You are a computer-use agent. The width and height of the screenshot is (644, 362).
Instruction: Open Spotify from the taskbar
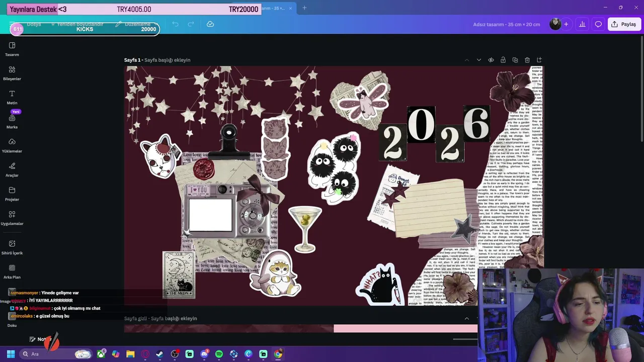coord(219,354)
